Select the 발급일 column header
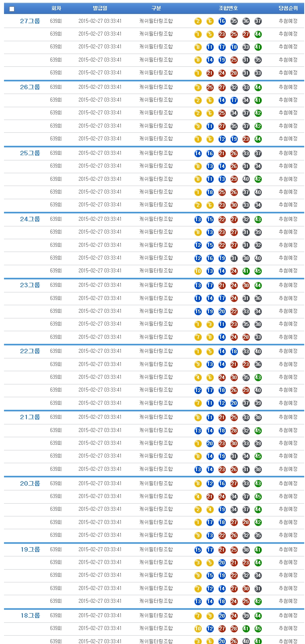Viewport: 305px width, 644px height. point(100,8)
